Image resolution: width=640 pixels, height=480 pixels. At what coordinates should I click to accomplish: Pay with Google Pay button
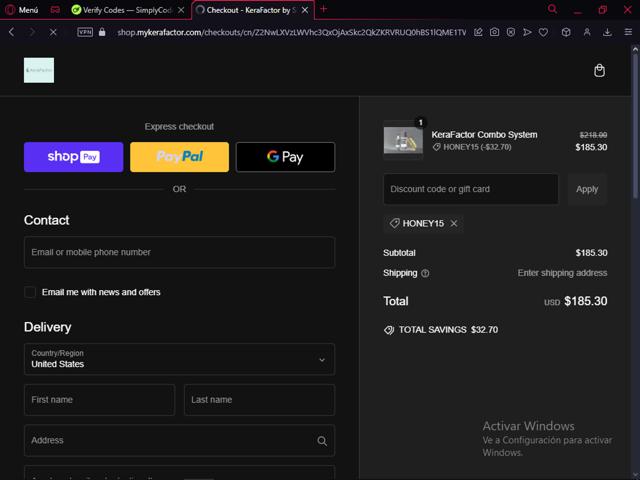[x=285, y=157]
